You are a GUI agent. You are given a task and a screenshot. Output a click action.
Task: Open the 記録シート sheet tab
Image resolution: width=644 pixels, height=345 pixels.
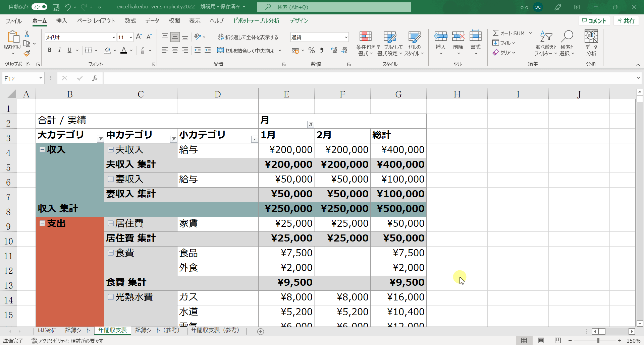[x=77, y=330]
